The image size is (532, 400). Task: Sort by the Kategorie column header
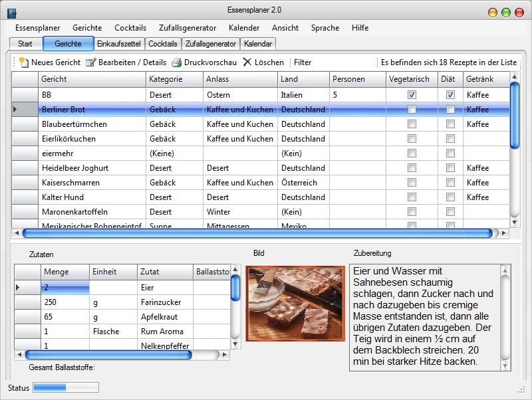pyautogui.click(x=174, y=79)
